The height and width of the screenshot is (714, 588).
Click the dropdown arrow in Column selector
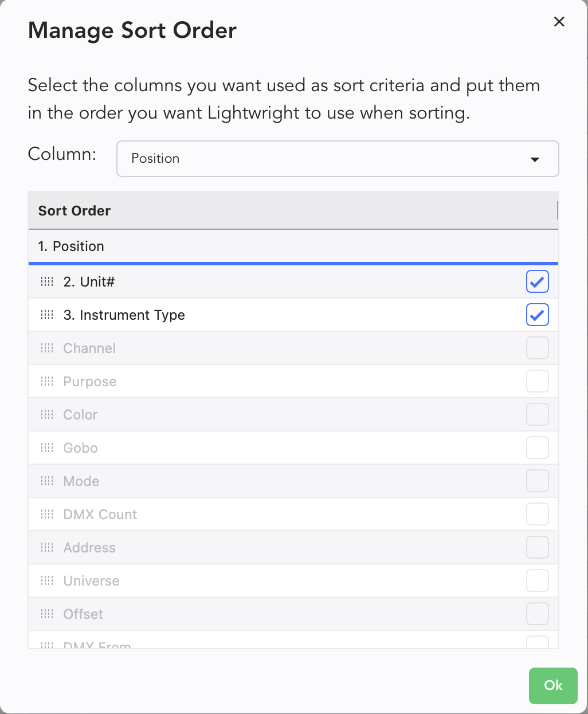tap(535, 159)
